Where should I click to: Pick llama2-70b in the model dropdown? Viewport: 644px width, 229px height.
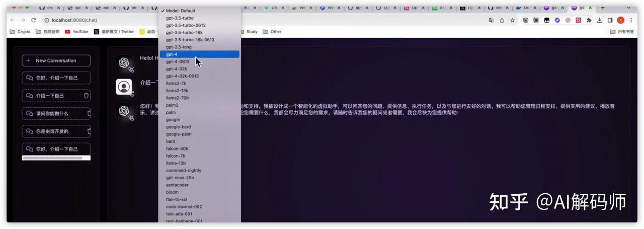pos(199,98)
